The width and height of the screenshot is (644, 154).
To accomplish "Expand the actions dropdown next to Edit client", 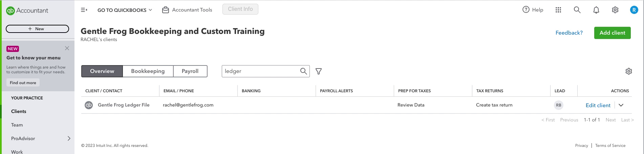I will tap(621, 105).
